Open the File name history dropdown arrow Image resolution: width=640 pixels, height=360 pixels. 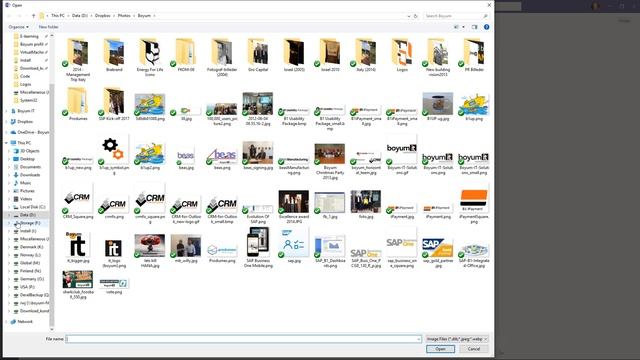click(x=418, y=339)
